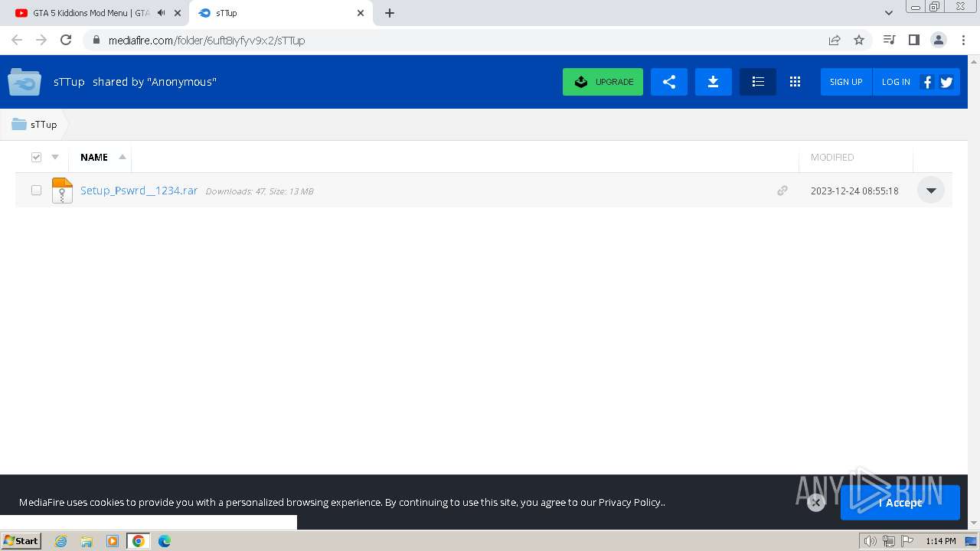Open Setup_Pswrd__1234.rar file link

coord(139,191)
